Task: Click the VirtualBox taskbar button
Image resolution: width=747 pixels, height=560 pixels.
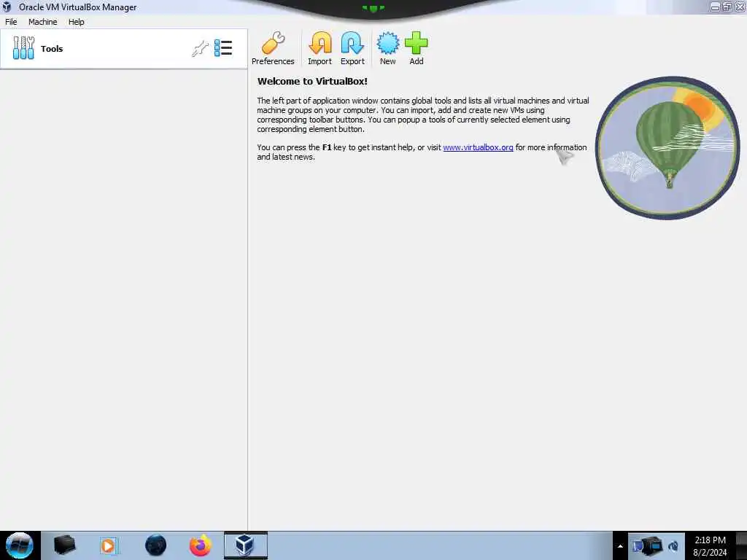Action: 246,545
